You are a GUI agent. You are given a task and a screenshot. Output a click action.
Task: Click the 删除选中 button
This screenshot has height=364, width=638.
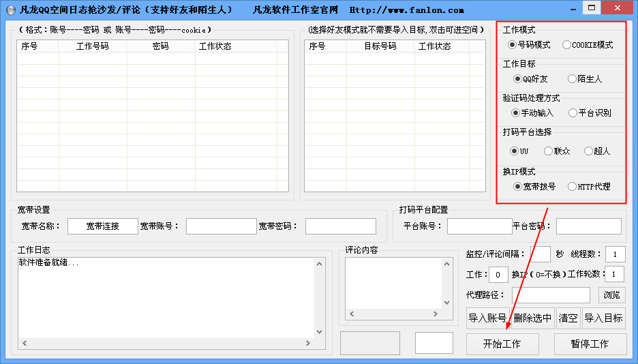[x=532, y=318]
